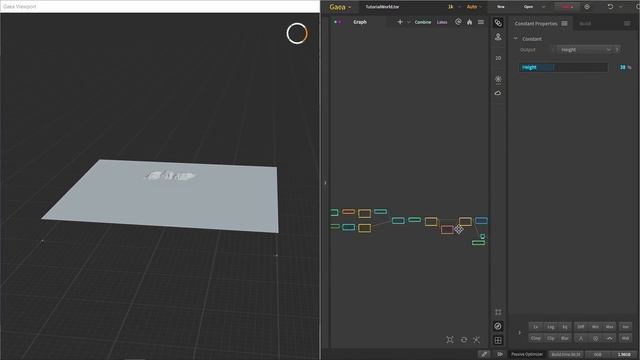Toggle the 2D view button
The image size is (640, 360).
(x=498, y=58)
